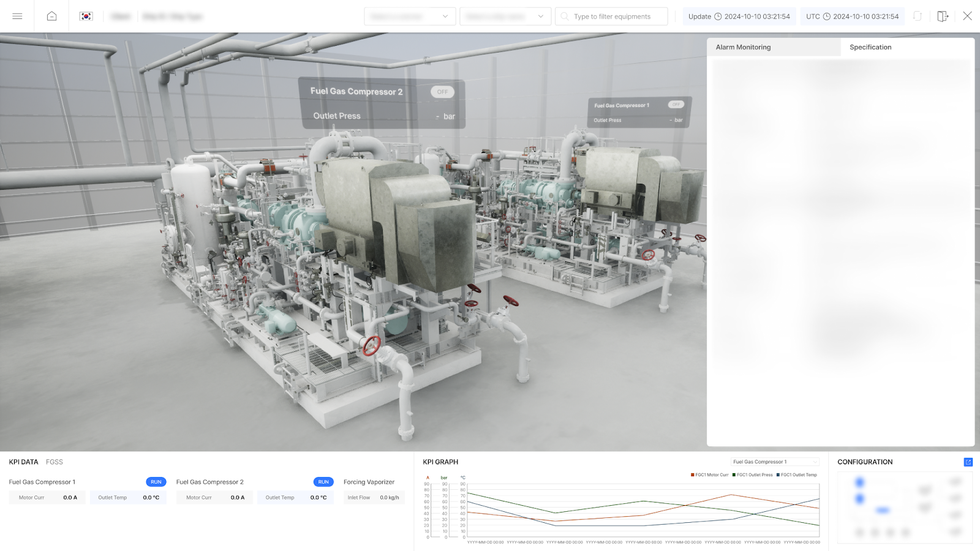Open the second blurred dropdown in the header
The width and height of the screenshot is (980, 551).
click(x=505, y=17)
